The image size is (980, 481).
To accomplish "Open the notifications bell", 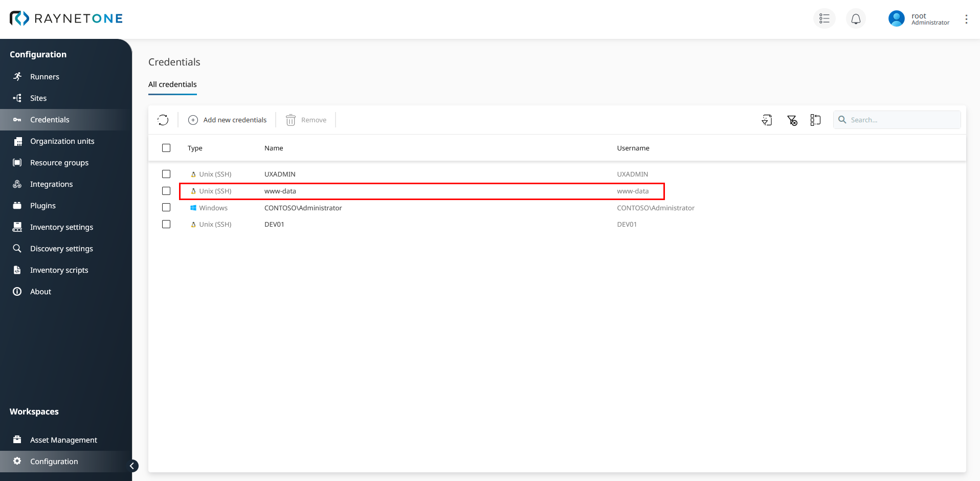I will tap(856, 19).
